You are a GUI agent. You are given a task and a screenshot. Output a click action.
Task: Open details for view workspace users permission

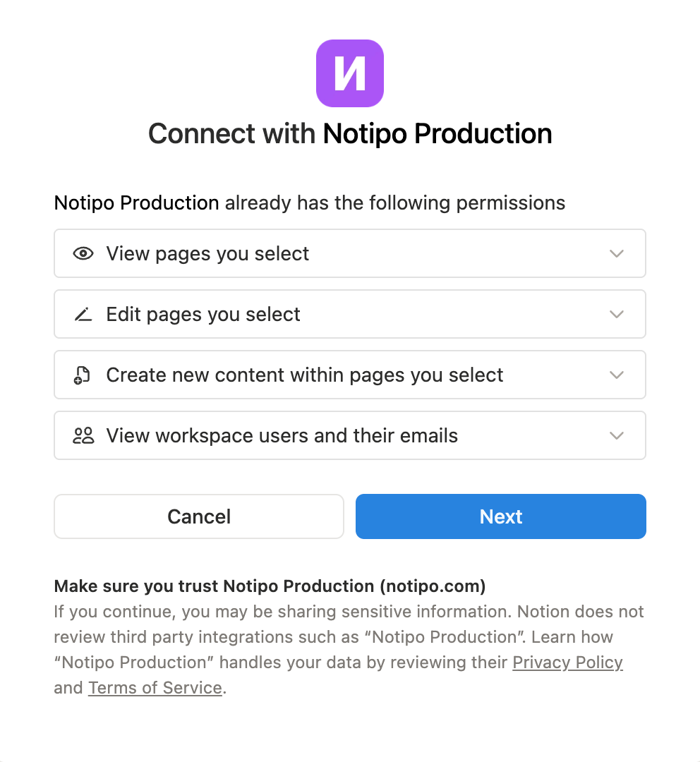click(x=616, y=435)
